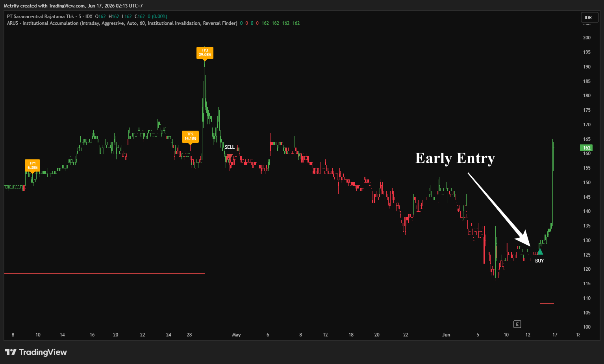Click the TP1 6.38% take-profit label
The width and height of the screenshot is (604, 364).
[x=32, y=165]
